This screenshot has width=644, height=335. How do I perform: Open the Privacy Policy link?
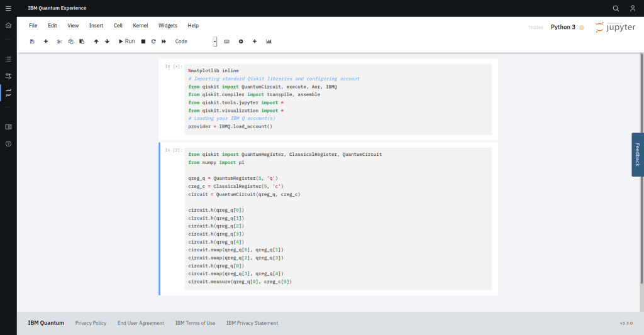click(x=91, y=323)
